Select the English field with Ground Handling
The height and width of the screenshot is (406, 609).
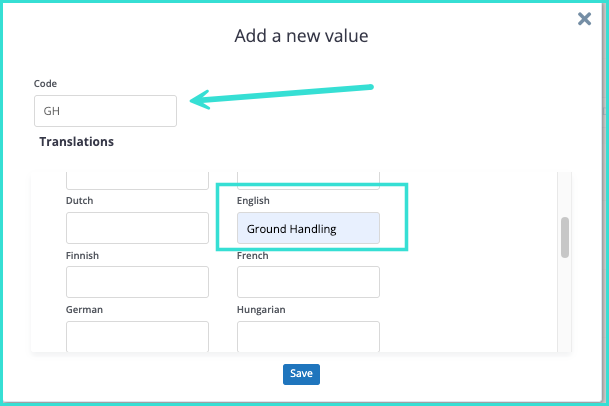(x=308, y=229)
